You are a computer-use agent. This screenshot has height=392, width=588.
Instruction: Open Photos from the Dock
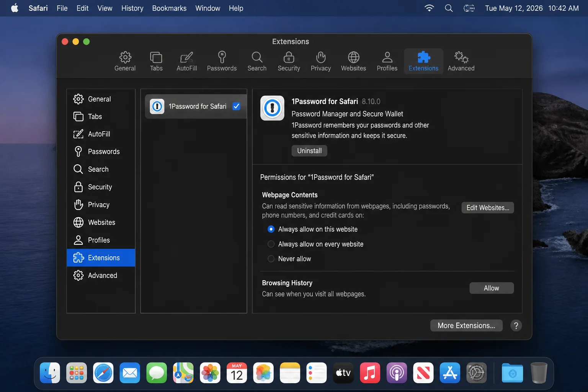tap(210, 373)
